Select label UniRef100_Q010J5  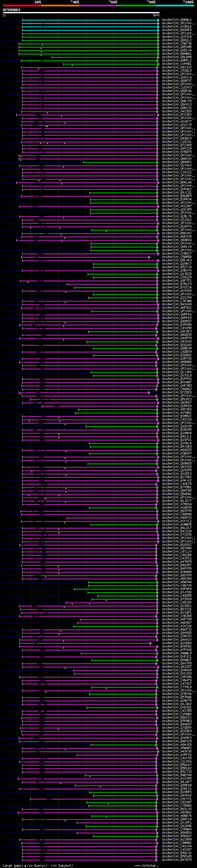coord(177,125)
